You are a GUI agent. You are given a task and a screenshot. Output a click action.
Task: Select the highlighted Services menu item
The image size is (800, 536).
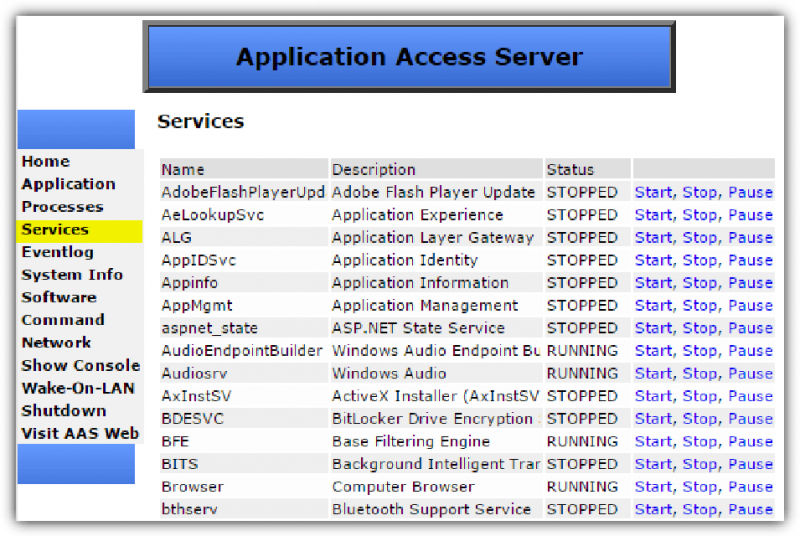point(55,230)
